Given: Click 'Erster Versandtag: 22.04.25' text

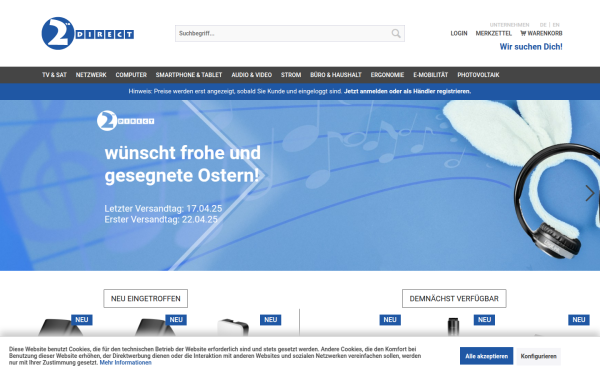Looking at the screenshot, I should pyautogui.click(x=161, y=220).
